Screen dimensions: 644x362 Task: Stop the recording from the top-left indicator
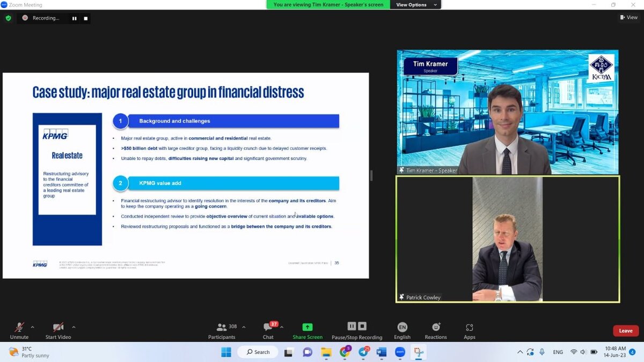pos(85,18)
